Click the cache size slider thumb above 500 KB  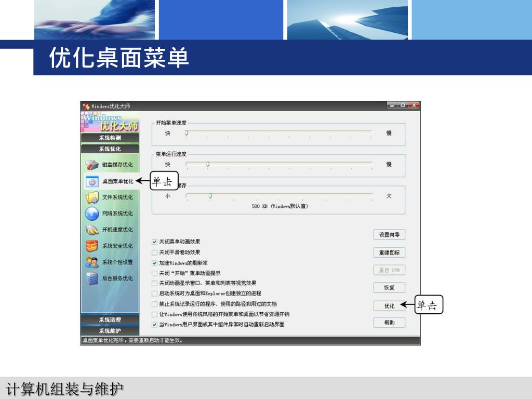[x=210, y=196]
